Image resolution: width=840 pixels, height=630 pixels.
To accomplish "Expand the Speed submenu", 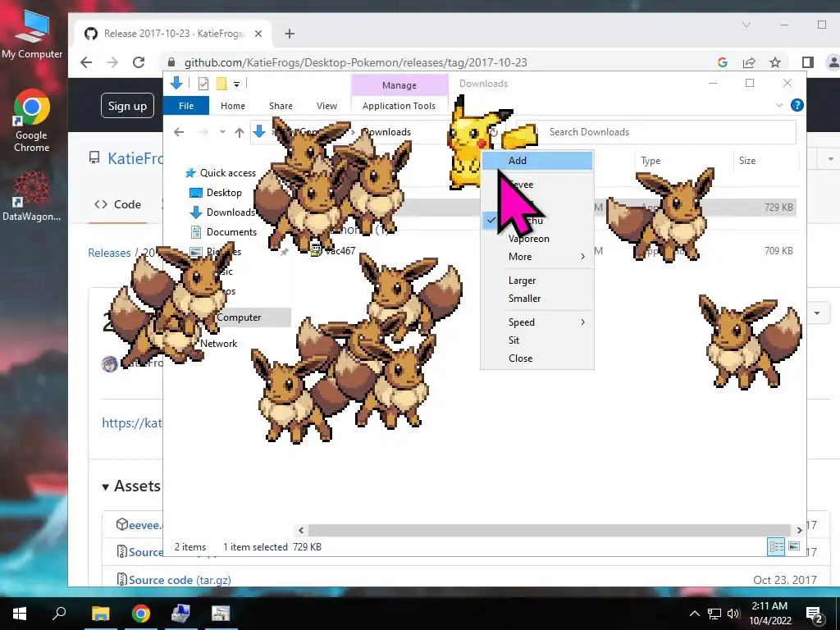I will click(x=536, y=322).
